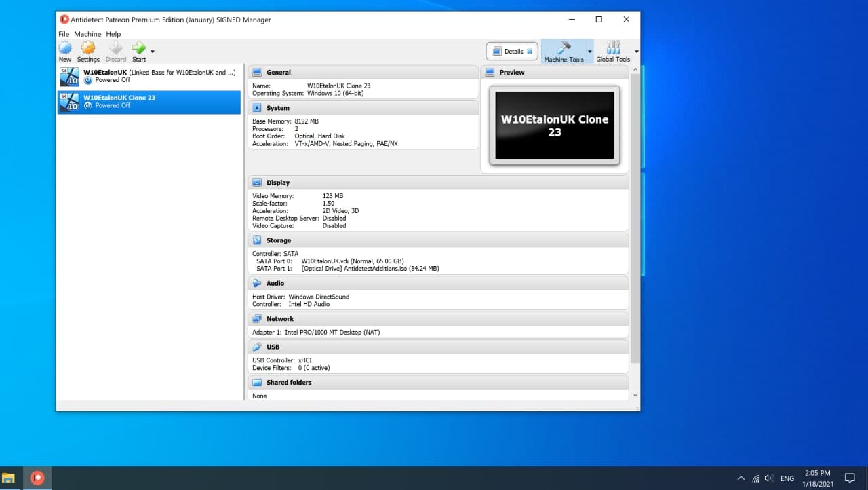Click the Video Memory 128 MB value

pyautogui.click(x=333, y=196)
